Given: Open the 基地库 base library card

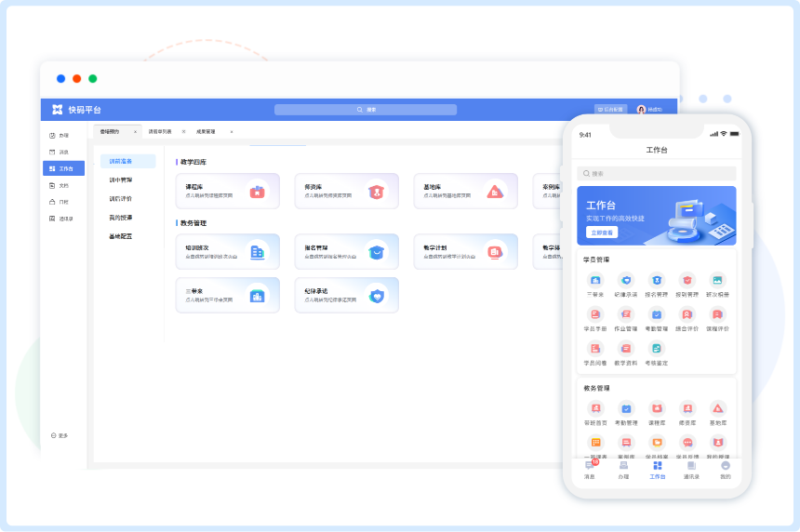Looking at the screenshot, I should [465, 191].
